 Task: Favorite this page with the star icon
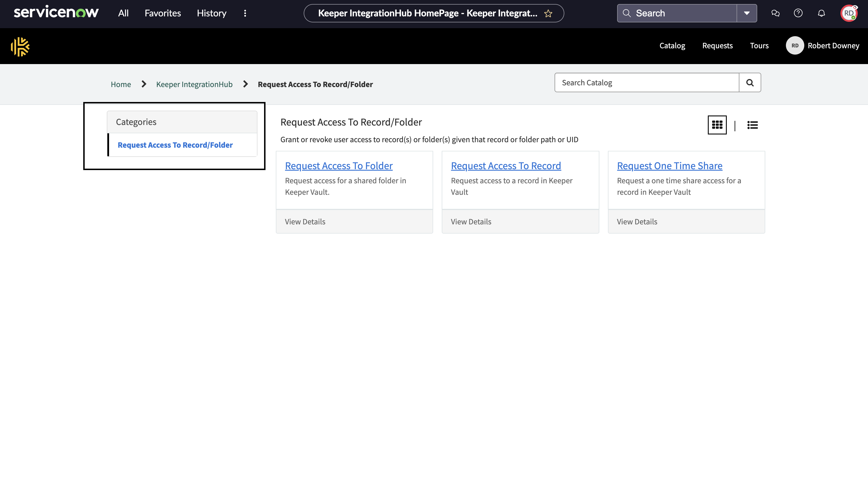[548, 14]
